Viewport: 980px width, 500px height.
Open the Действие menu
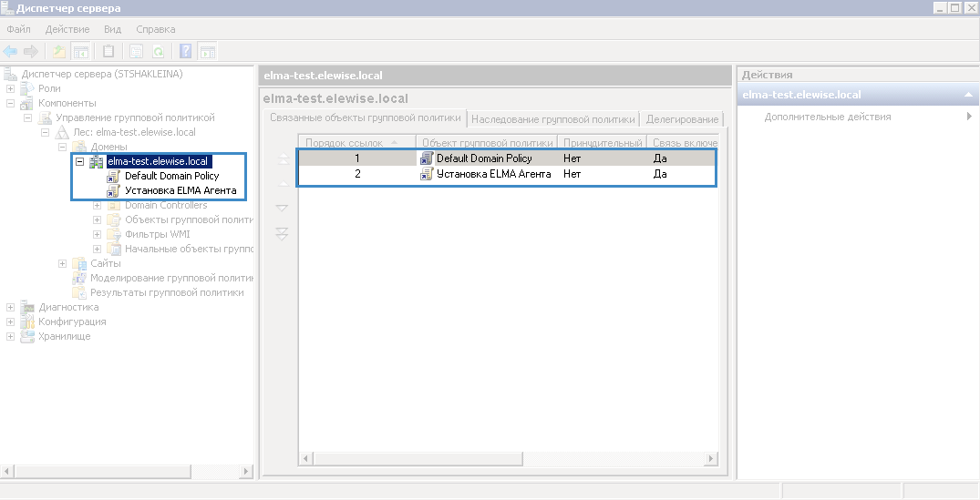coord(67,29)
